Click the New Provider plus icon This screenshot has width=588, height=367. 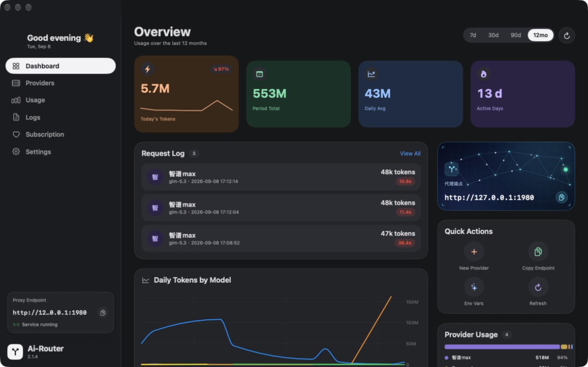pyautogui.click(x=474, y=252)
